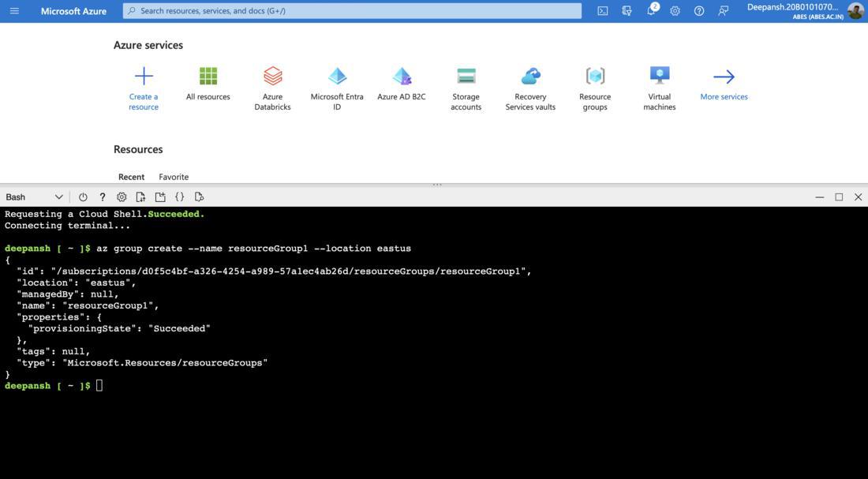Open the Cloud Shell help question mark

pyautogui.click(x=103, y=197)
